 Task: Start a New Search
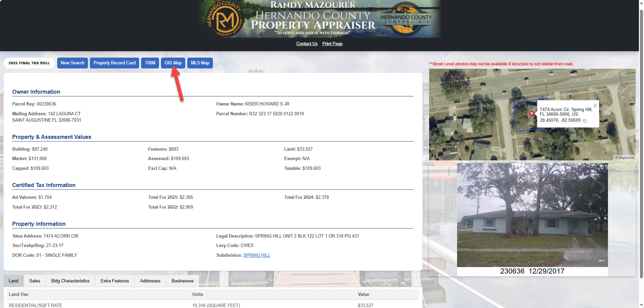pyautogui.click(x=72, y=63)
